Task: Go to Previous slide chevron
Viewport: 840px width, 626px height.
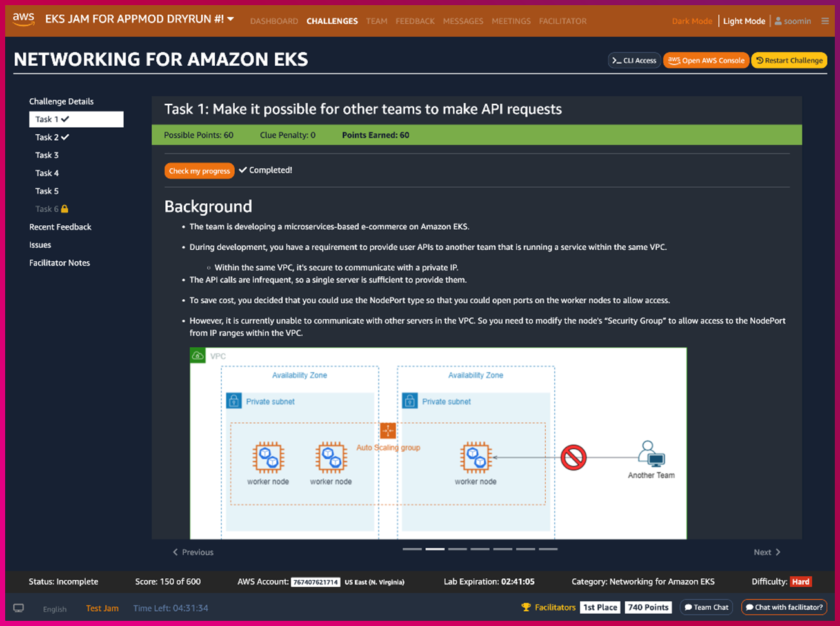Action: (x=175, y=552)
